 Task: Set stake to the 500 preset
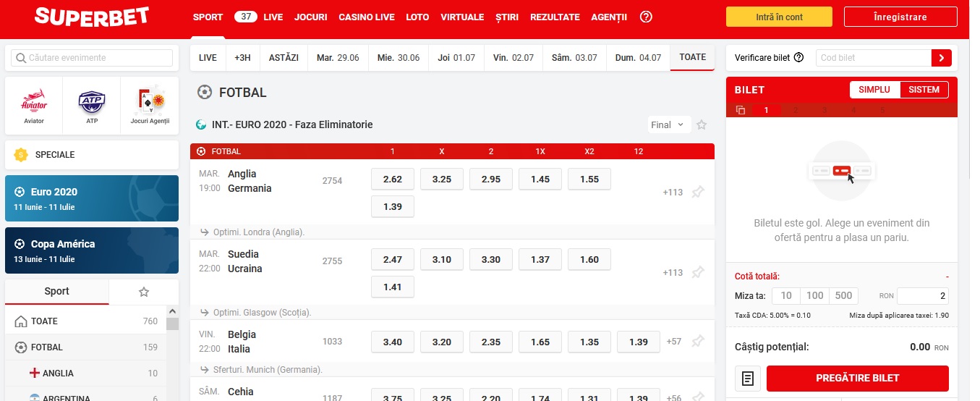[x=843, y=295]
